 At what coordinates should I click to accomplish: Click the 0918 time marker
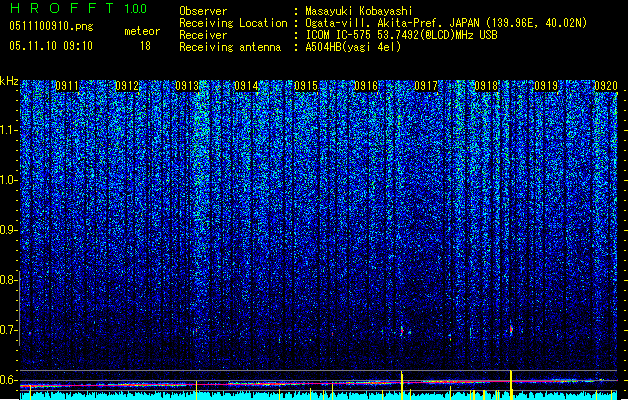(486, 86)
